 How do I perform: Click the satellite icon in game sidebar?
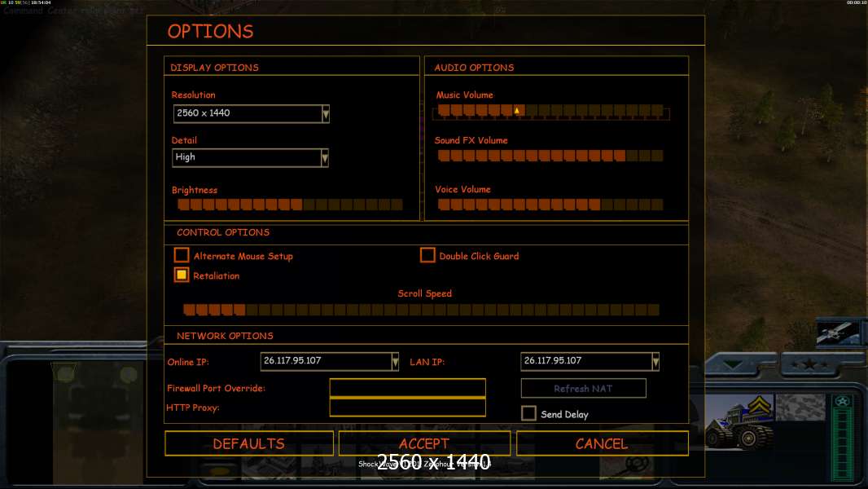tap(838, 333)
